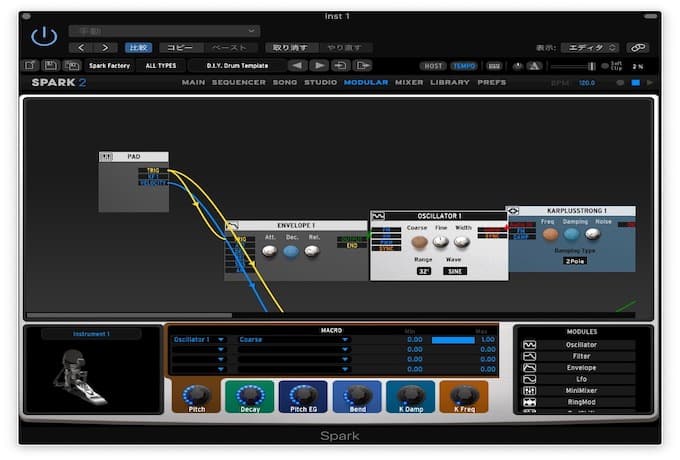Select the Bend macro knob
The width and height of the screenshot is (680, 460).
coord(357,397)
